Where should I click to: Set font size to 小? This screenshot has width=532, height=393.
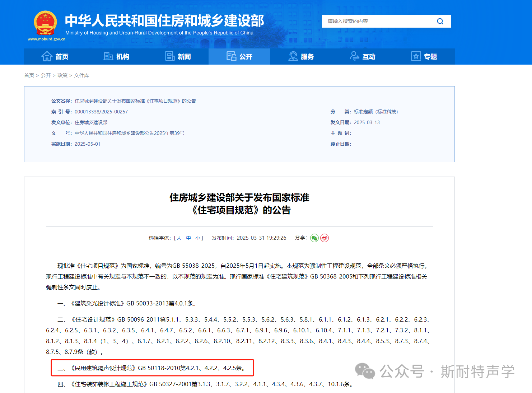(x=198, y=238)
